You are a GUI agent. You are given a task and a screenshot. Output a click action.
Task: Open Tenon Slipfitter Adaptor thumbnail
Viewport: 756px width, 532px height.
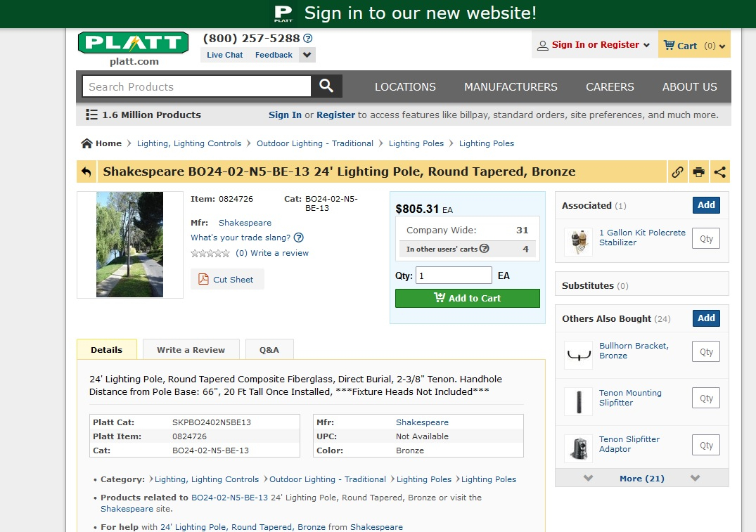(x=579, y=448)
